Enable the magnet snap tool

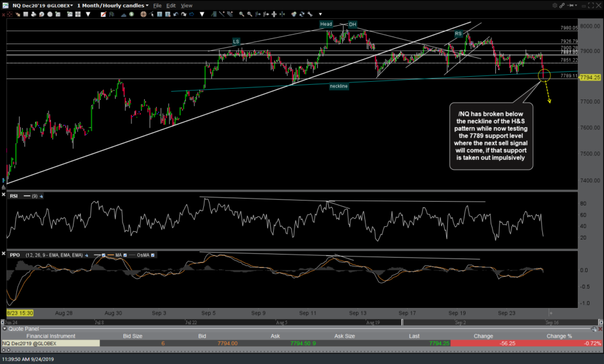pyautogui.click(x=151, y=14)
